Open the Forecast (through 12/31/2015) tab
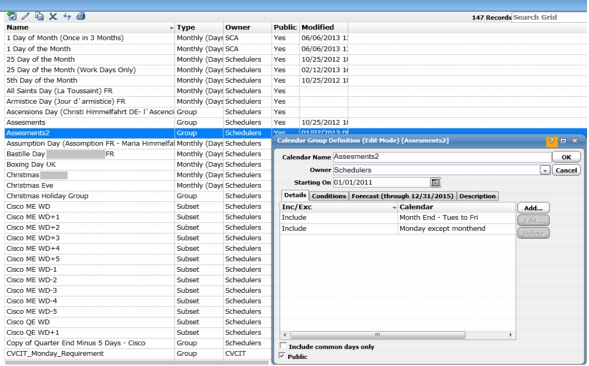This screenshot has width=589, height=366. tap(403, 196)
